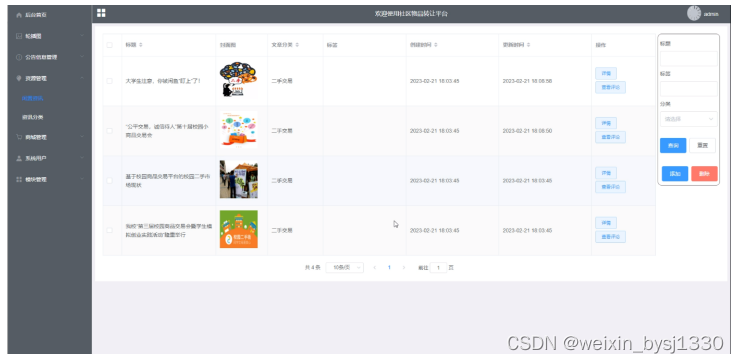Viewport: 739px width, 363px height.
Task: Select the highlighted blue submenu item
Action: point(33,99)
